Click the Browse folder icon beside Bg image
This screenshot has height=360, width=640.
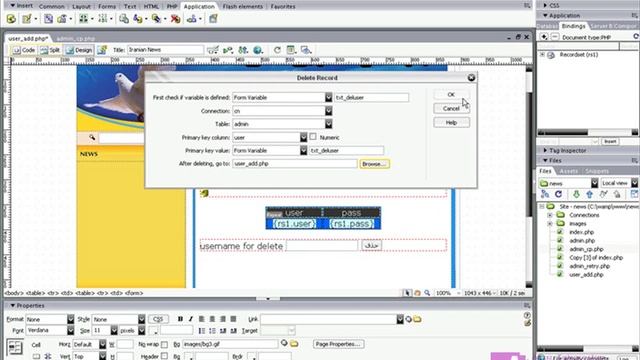click(x=294, y=344)
